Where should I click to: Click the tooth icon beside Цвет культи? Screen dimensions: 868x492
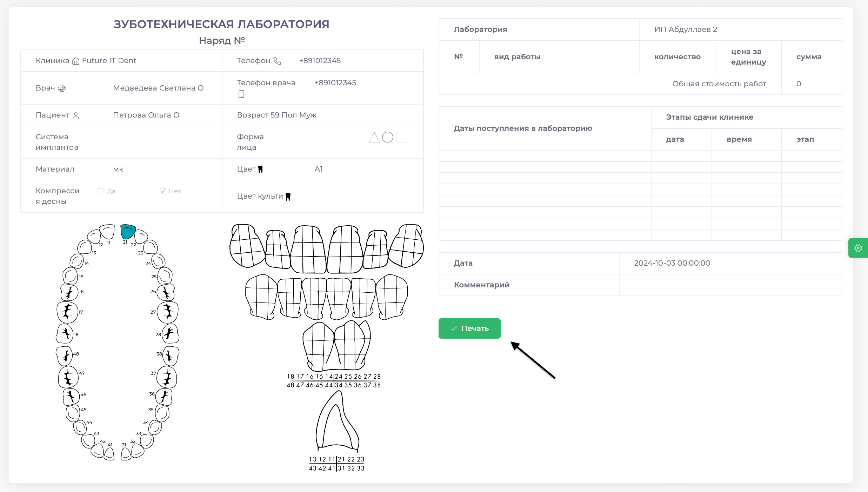[x=288, y=197]
